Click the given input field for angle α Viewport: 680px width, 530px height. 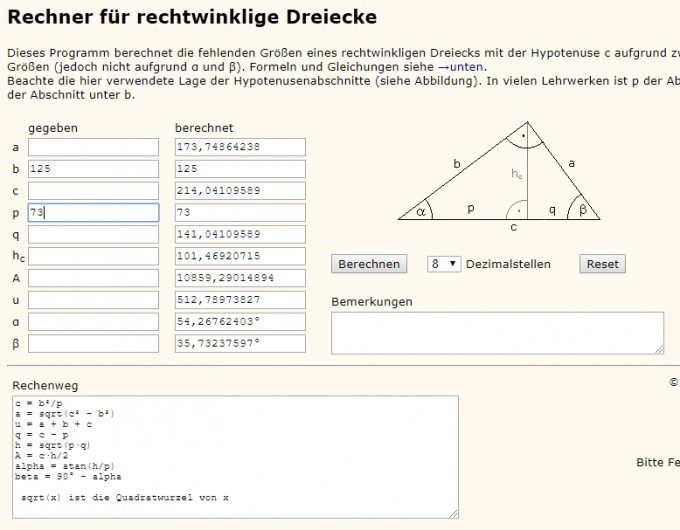tap(93, 322)
